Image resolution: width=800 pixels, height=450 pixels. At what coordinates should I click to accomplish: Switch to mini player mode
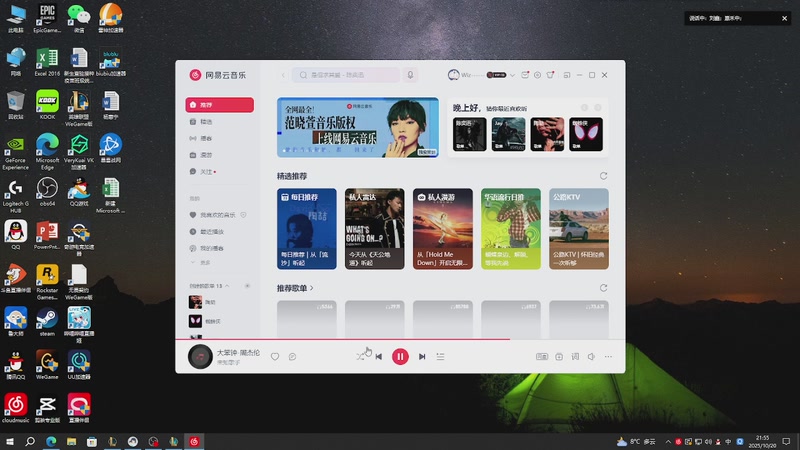(567, 75)
